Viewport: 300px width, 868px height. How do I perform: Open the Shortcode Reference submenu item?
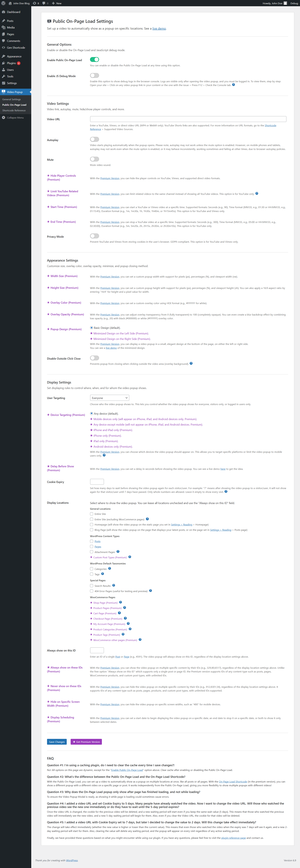14,111
